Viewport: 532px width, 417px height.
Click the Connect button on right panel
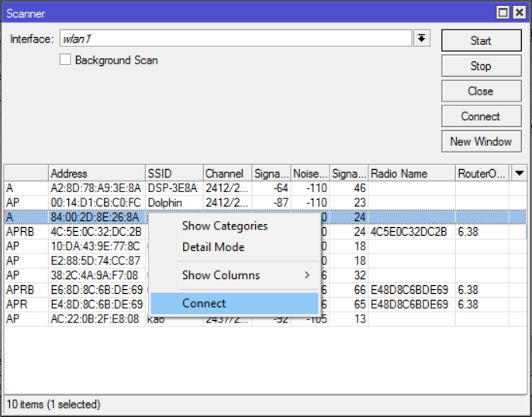click(x=480, y=116)
